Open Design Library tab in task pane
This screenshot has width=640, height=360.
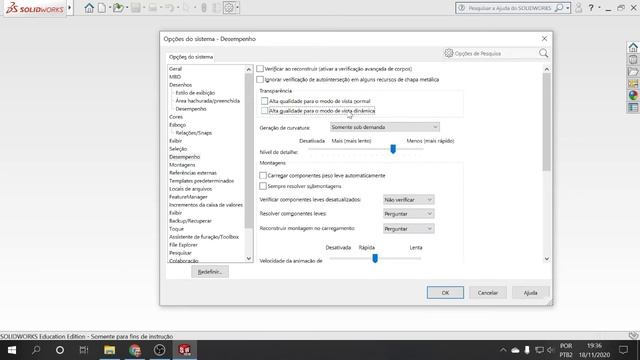(x=633, y=60)
